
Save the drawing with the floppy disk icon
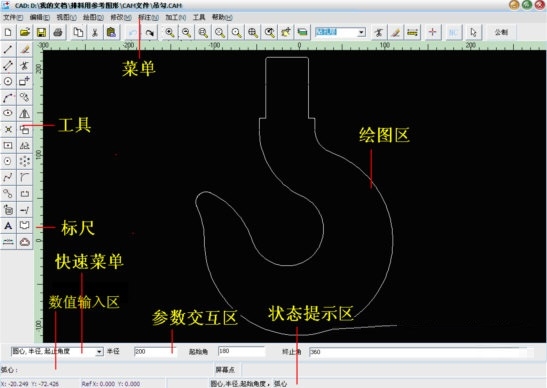42,32
